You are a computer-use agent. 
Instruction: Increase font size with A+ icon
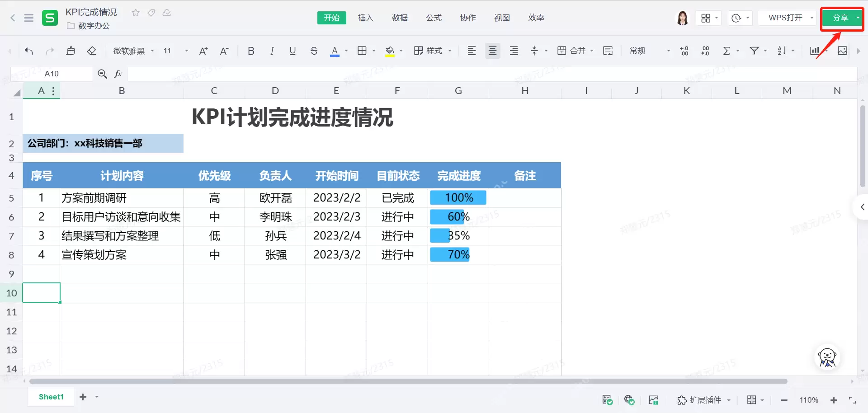[x=203, y=51]
